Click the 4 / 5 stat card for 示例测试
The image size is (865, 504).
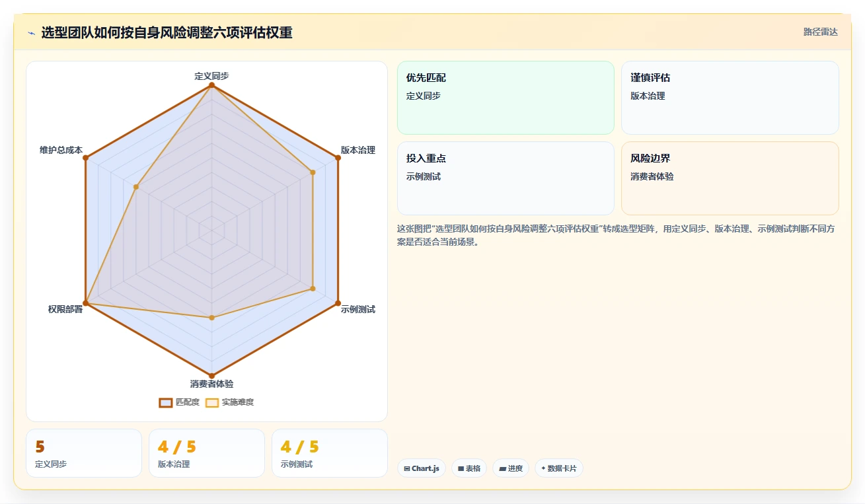pyautogui.click(x=330, y=453)
